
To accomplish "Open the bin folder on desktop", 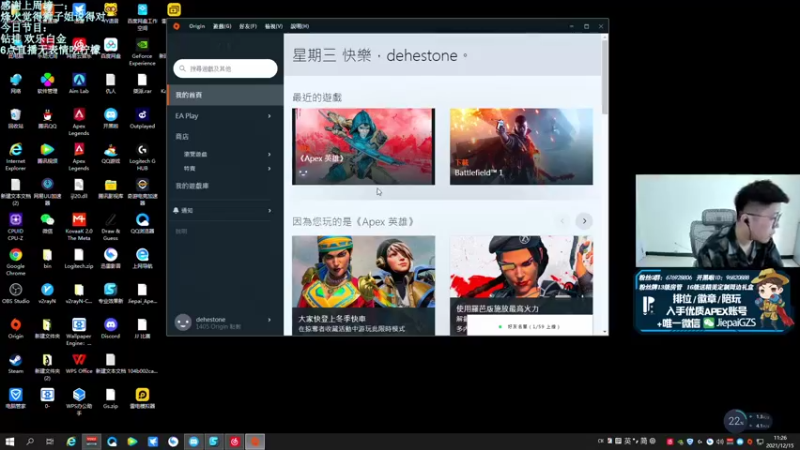I will [47, 259].
